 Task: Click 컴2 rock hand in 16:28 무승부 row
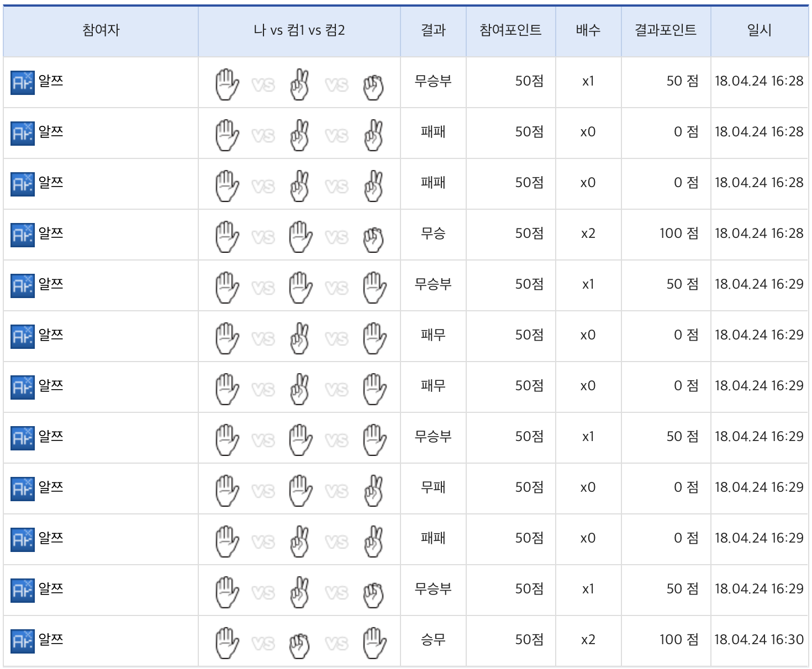click(x=373, y=86)
